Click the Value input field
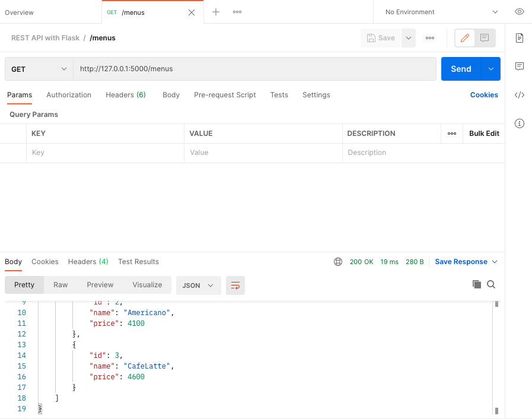Viewport: 532px width, 419px height. (x=263, y=153)
